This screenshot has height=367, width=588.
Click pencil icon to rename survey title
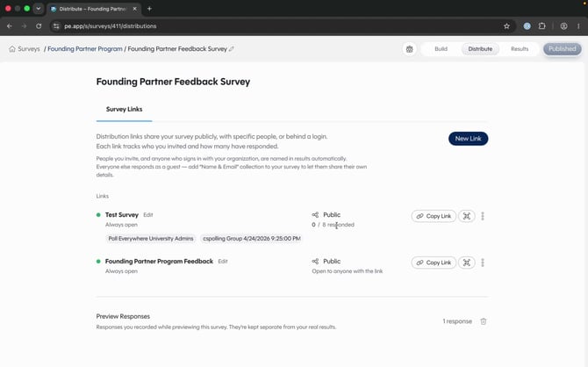click(232, 49)
